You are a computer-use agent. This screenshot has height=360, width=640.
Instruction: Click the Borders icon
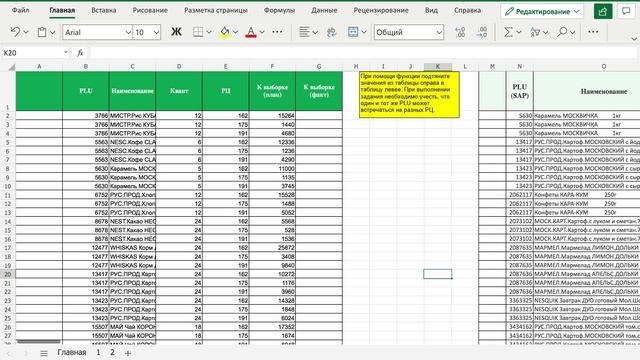(198, 32)
